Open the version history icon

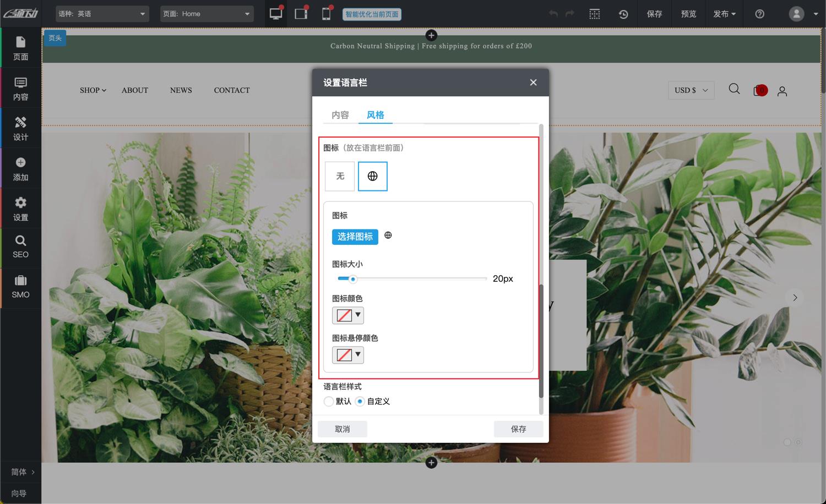(x=623, y=14)
